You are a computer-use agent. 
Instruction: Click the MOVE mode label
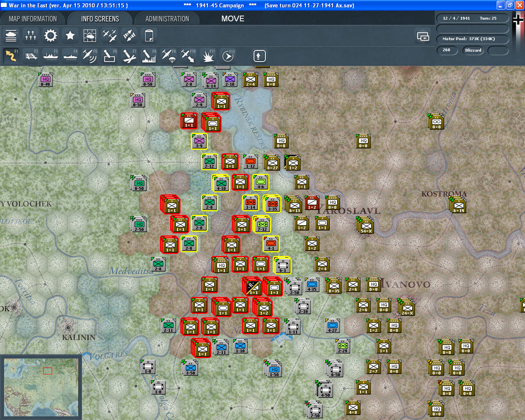coord(233,19)
